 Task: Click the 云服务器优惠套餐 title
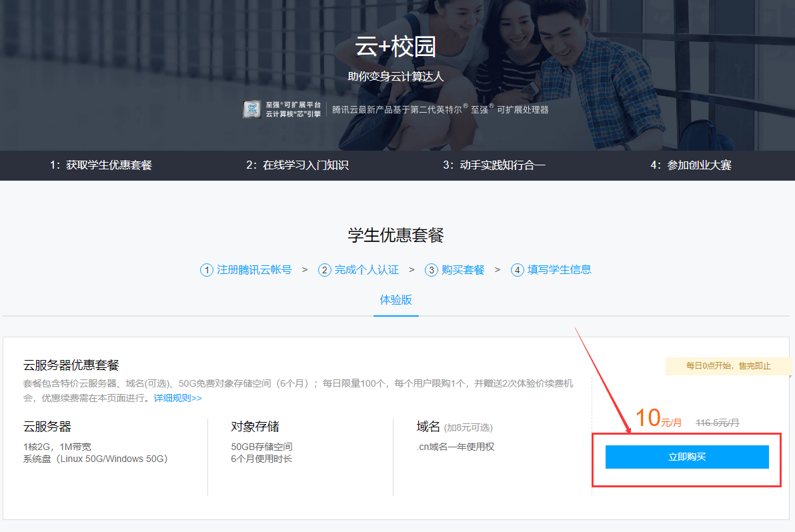(71, 365)
